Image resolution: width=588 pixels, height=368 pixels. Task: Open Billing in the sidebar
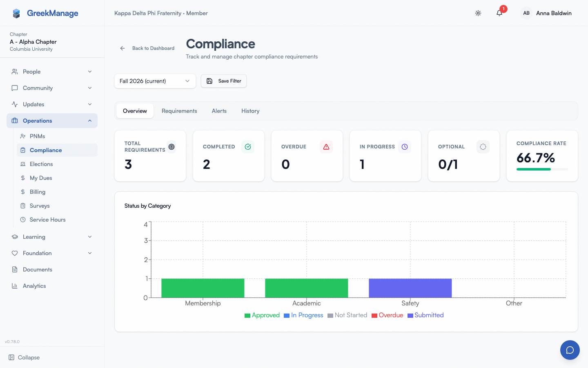[x=57, y=192]
